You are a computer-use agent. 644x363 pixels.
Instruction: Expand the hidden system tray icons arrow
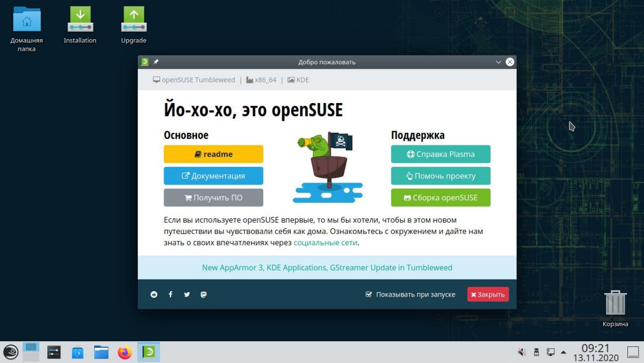pos(563,352)
